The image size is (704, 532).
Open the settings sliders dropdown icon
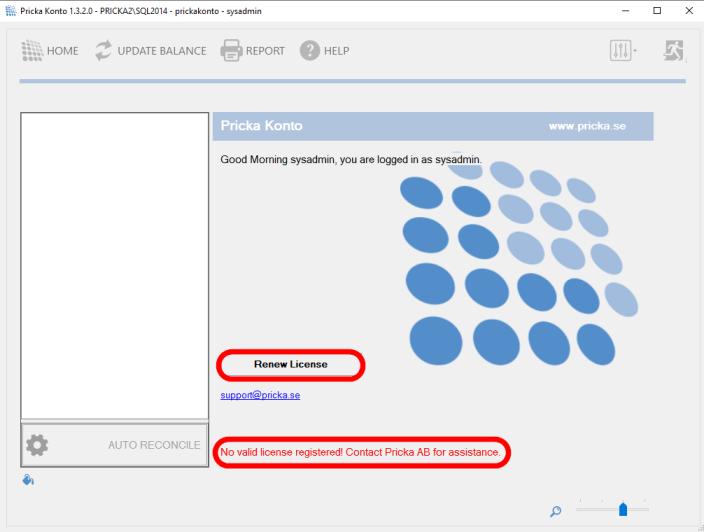point(623,50)
